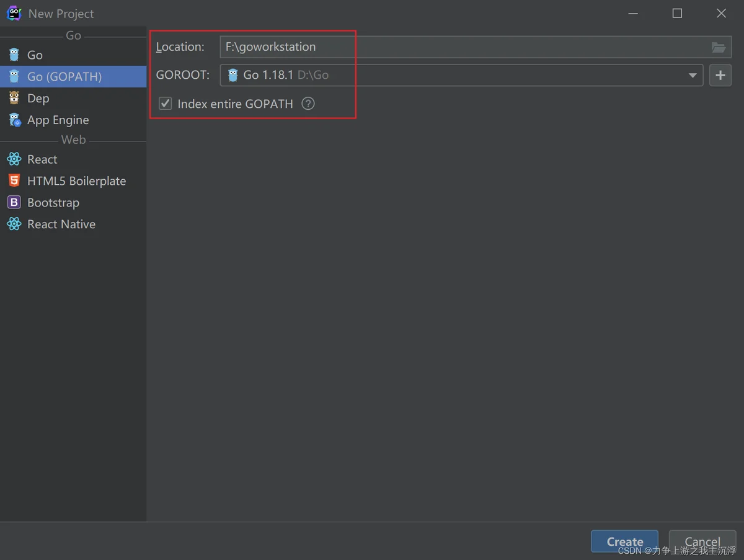Click the Location label
This screenshot has width=744, height=560.
point(180,47)
